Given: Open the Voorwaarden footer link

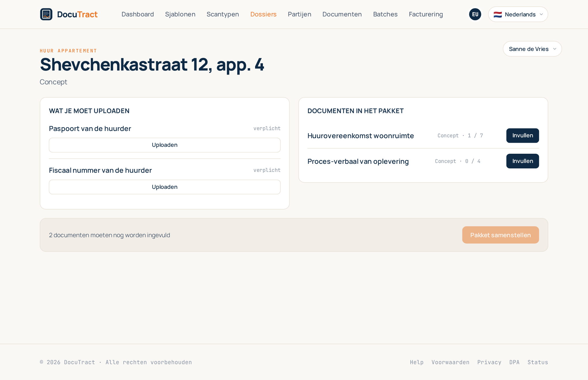Looking at the screenshot, I should (x=451, y=362).
